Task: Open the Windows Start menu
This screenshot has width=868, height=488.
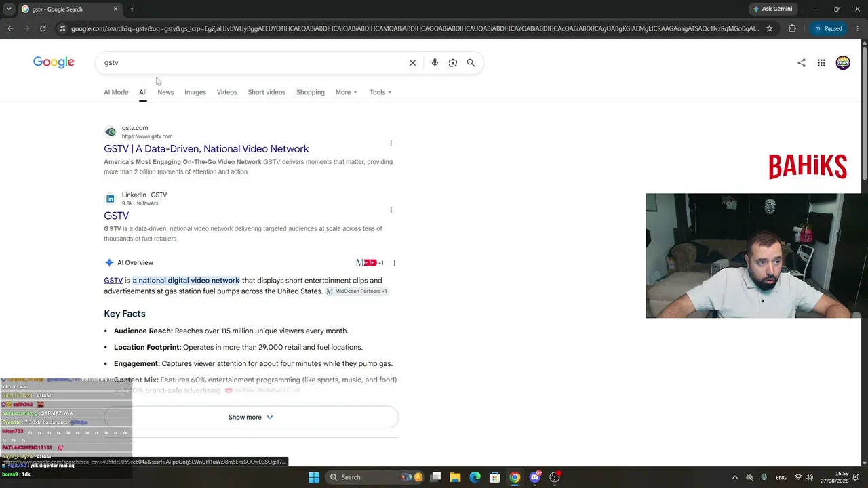Action: point(314,477)
